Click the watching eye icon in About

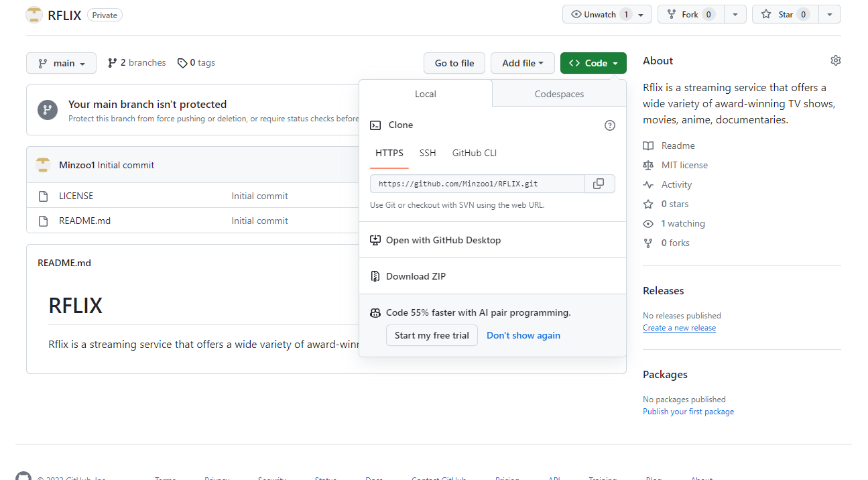click(x=647, y=224)
